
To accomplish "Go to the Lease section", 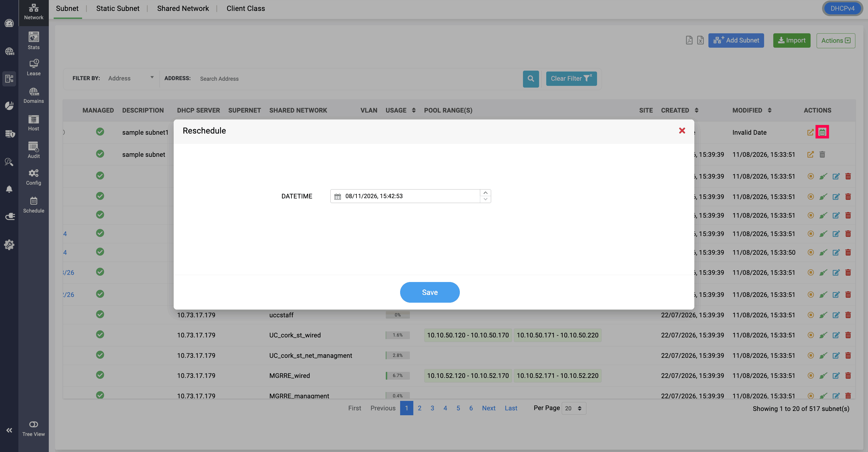I will [34, 68].
